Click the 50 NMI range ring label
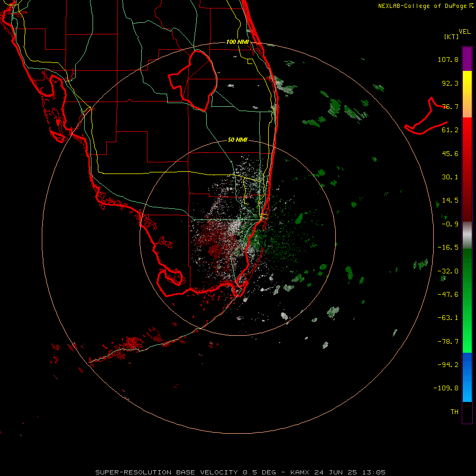The image size is (476, 476). (x=237, y=140)
